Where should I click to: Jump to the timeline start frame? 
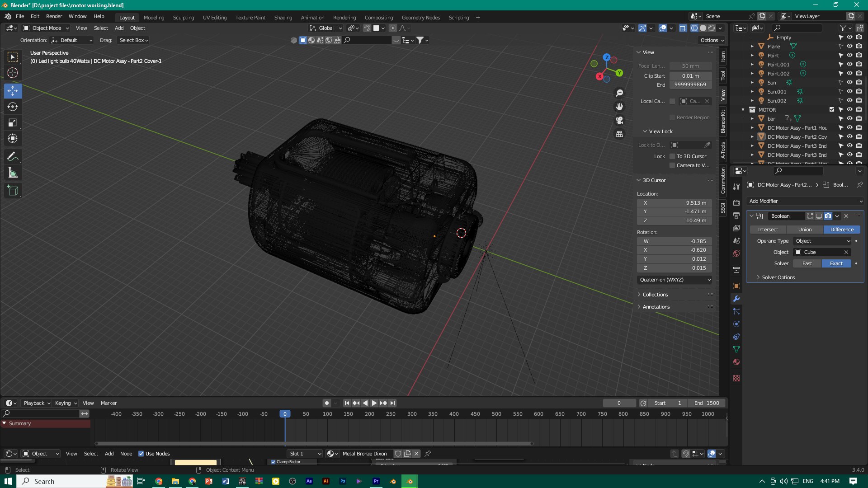coord(347,403)
